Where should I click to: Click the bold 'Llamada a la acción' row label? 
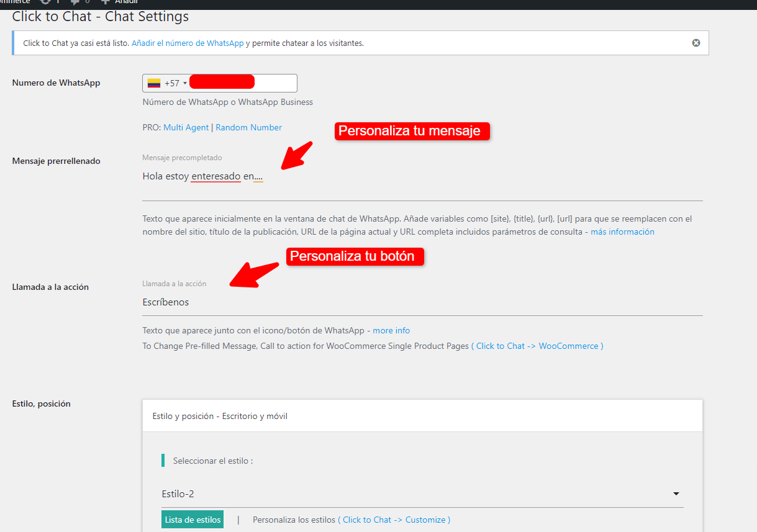(50, 287)
